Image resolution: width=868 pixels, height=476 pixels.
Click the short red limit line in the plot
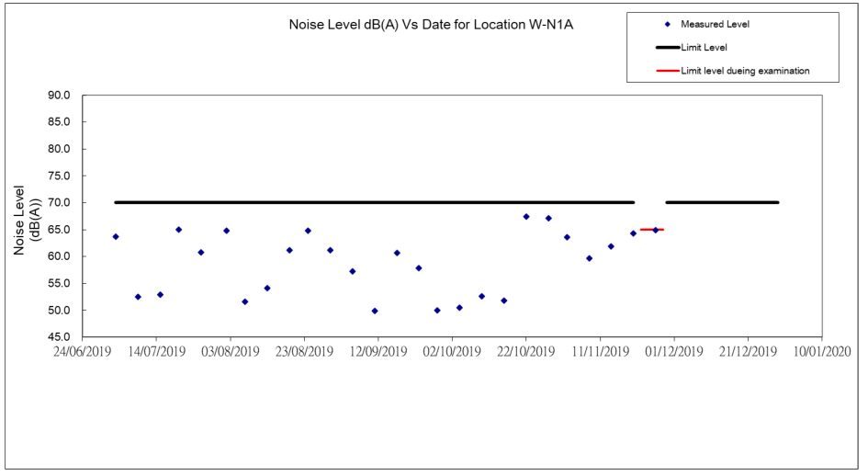tap(647, 230)
